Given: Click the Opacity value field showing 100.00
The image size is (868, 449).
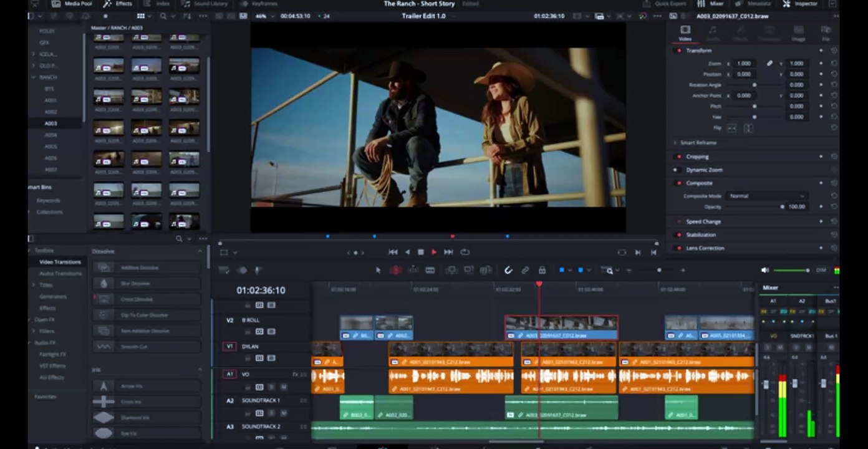Looking at the screenshot, I should point(797,206).
